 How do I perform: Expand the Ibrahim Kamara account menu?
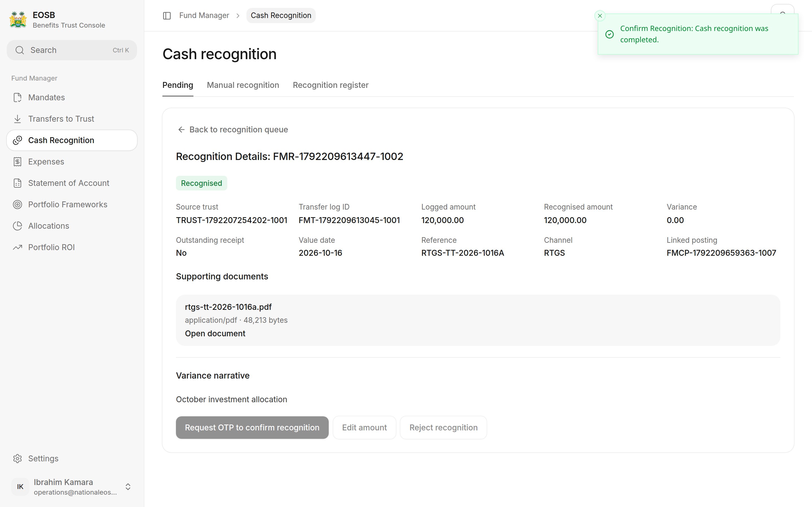pyautogui.click(x=128, y=486)
